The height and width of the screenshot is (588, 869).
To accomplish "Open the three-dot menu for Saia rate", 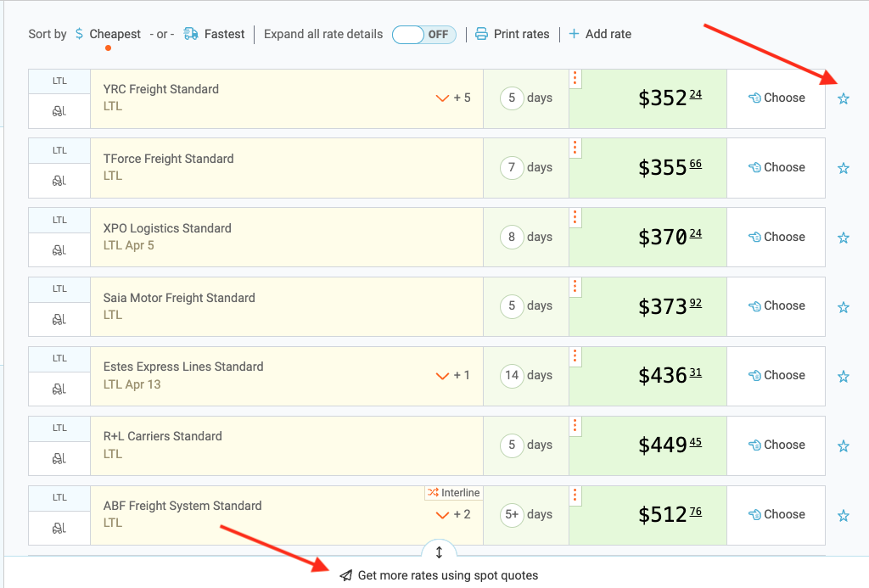I will (575, 287).
